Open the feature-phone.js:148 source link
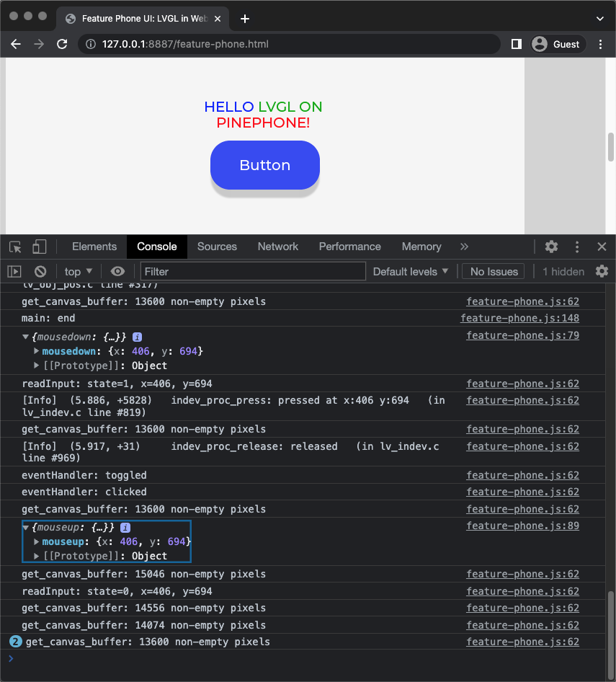This screenshot has width=616, height=682. (519, 318)
